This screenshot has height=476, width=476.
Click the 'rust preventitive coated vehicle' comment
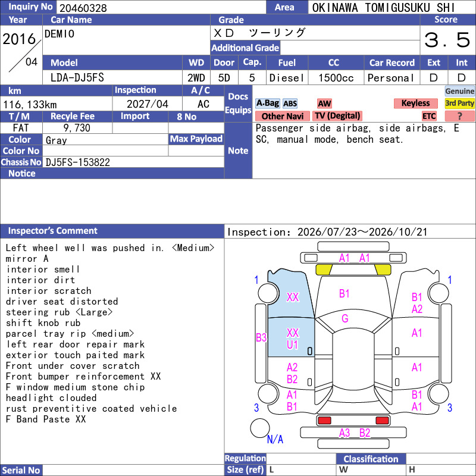(92, 409)
